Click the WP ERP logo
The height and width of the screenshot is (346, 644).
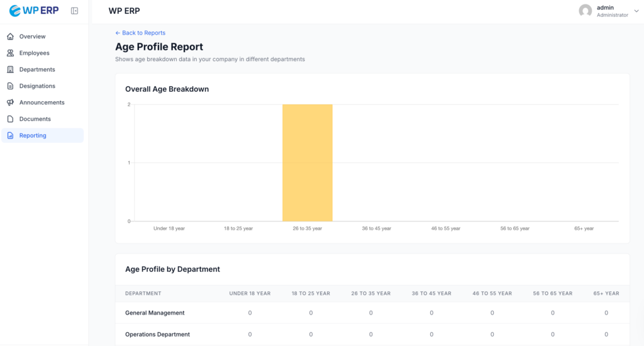click(x=34, y=11)
